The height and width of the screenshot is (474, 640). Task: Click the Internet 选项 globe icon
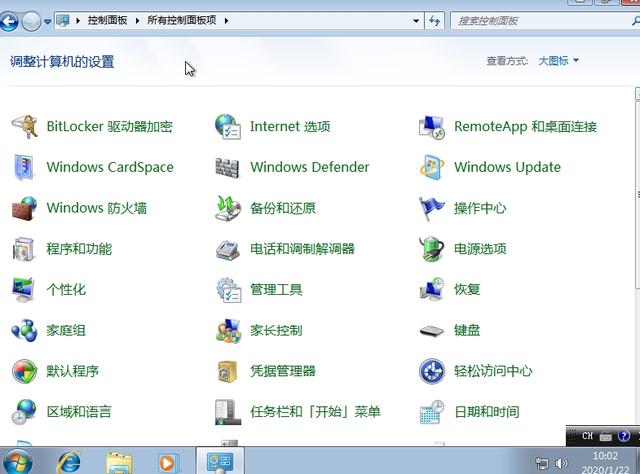[x=228, y=127]
